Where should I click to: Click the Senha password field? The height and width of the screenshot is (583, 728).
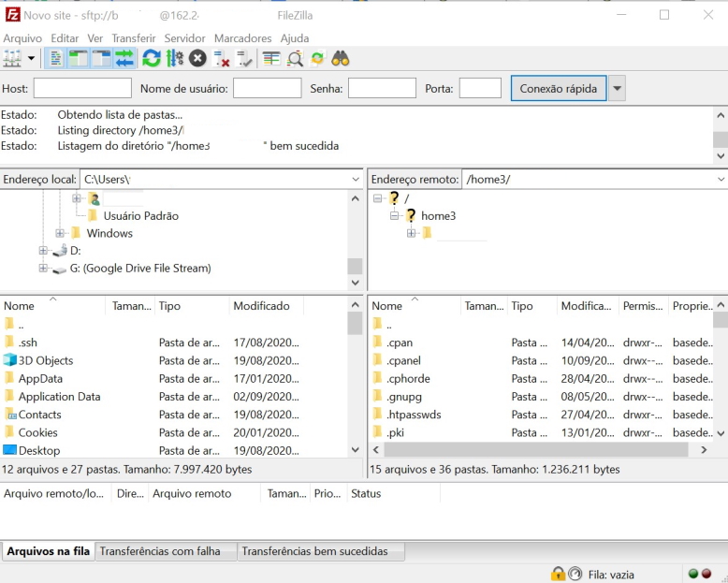point(382,88)
